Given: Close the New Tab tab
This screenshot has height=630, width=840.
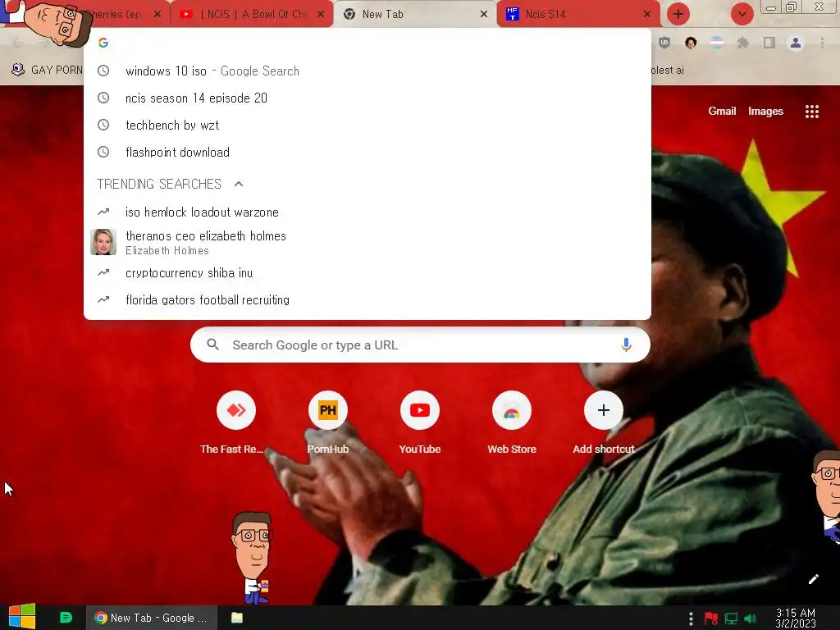Looking at the screenshot, I should tap(484, 15).
